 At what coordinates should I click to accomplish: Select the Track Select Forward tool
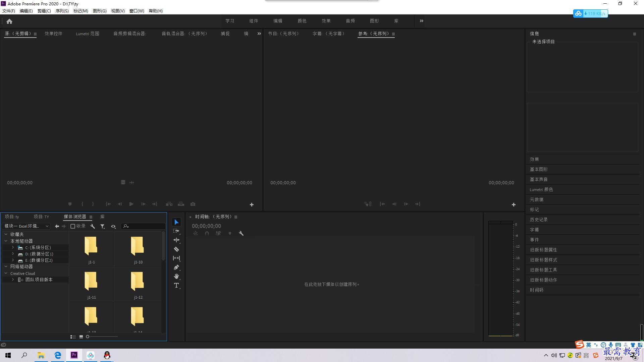tap(176, 231)
